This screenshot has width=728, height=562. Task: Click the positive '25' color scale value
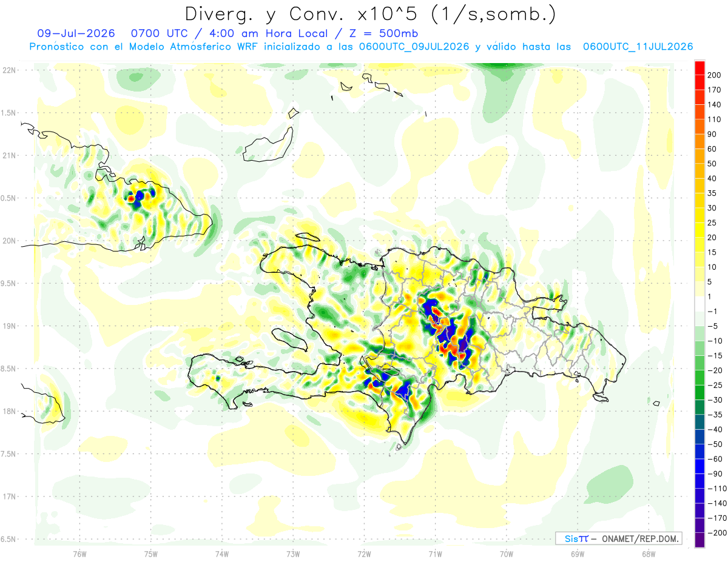[713, 222]
